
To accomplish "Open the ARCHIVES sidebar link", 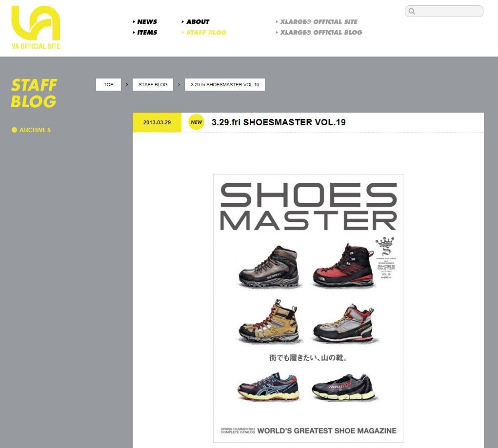I will [35, 130].
